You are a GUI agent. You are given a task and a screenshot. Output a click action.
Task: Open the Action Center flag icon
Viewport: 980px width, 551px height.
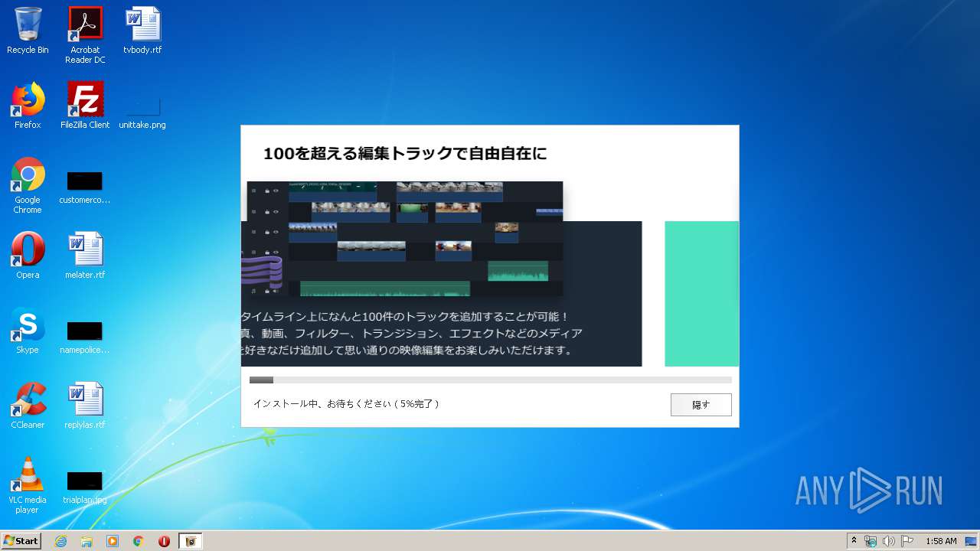coord(907,541)
